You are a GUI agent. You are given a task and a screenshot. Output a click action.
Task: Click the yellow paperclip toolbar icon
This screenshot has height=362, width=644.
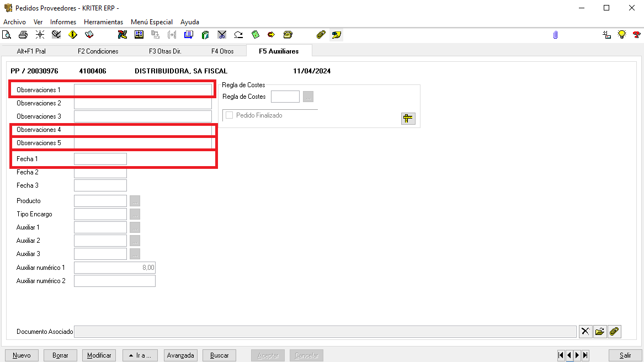pyautogui.click(x=321, y=35)
